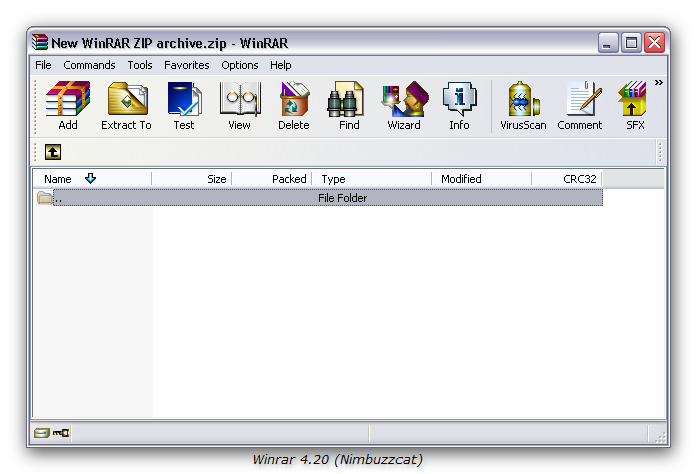Open the Commands menu
This screenshot has width=697, height=474.
pos(89,65)
